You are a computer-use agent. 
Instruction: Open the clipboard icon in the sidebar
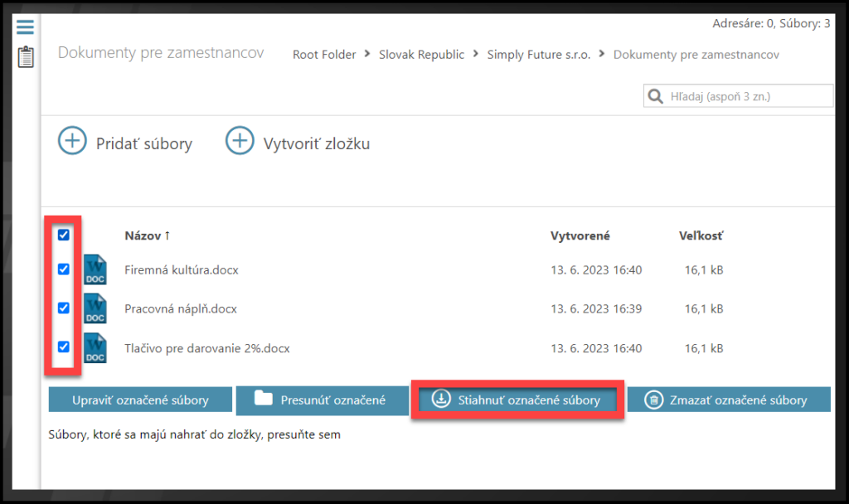(26, 57)
